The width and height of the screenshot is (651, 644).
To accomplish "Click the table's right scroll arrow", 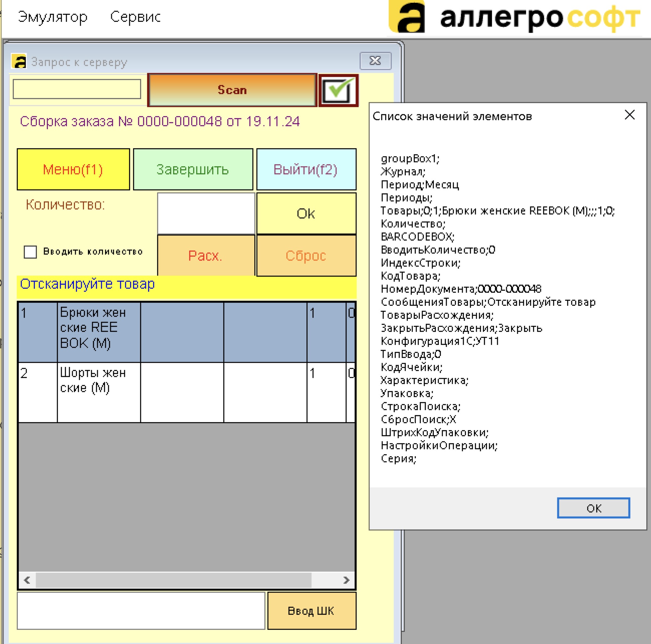I will [346, 580].
